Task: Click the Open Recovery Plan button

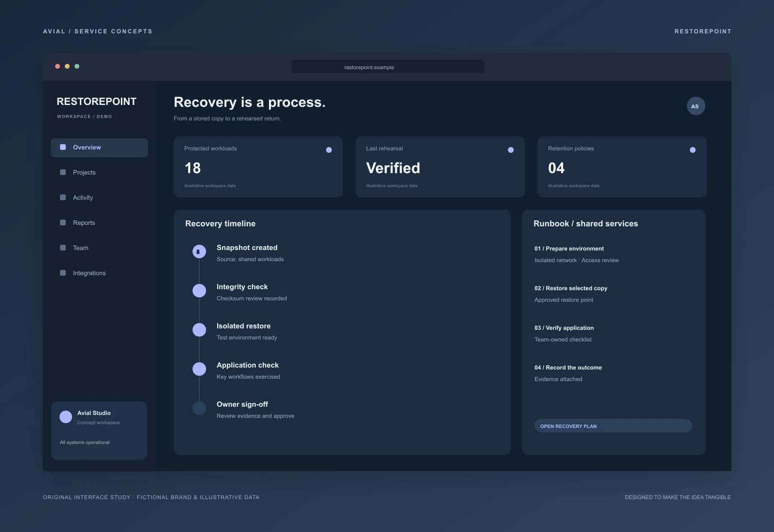Action: point(613,426)
